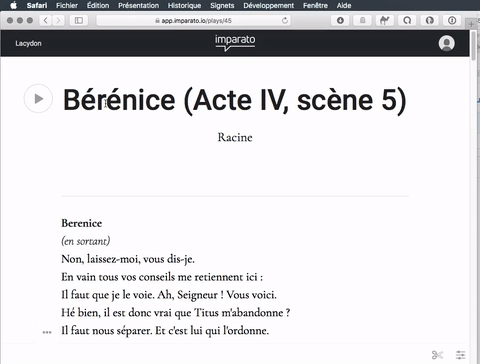
Task: Open the sliders settings icon
Action: (x=460, y=355)
